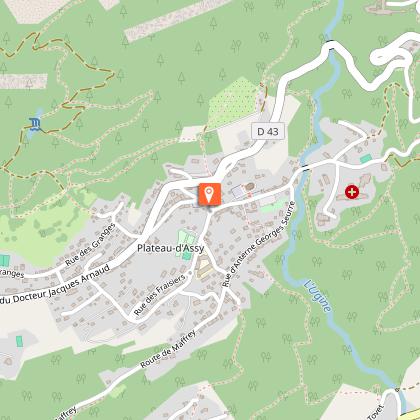Click the small turquoise rectangle at lower left

pyautogui.click(x=20, y=341)
